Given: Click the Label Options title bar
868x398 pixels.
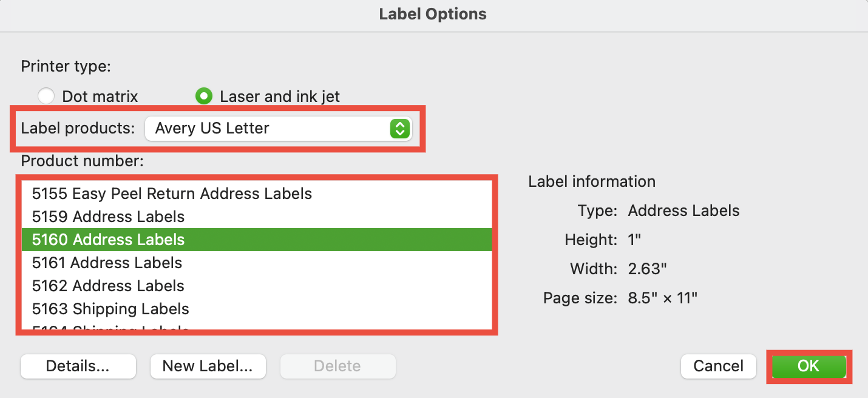Looking at the screenshot, I should 433,14.
